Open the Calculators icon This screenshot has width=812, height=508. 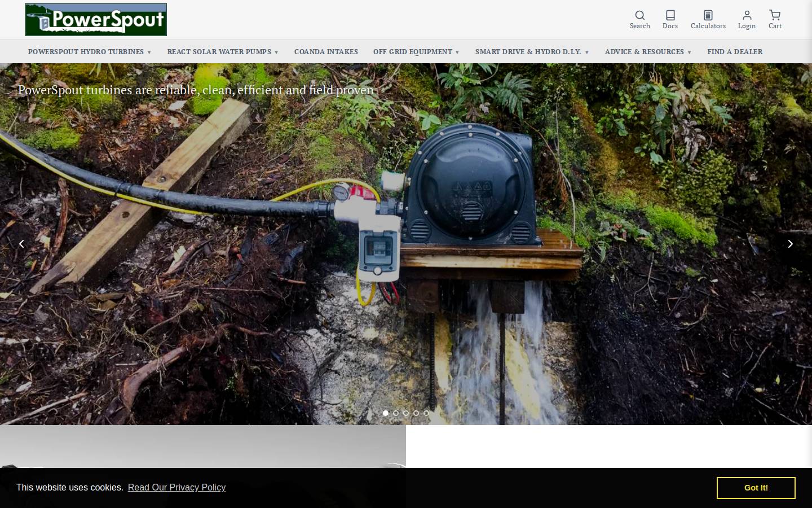tap(708, 20)
